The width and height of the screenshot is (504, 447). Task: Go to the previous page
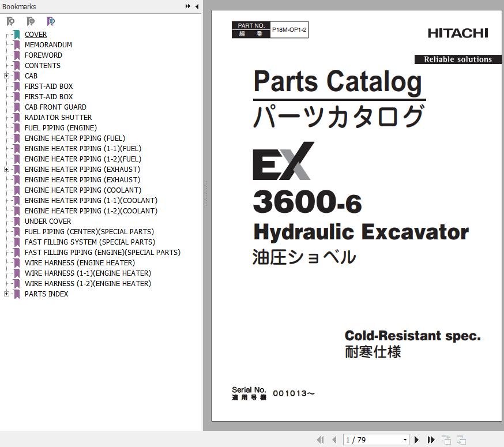(x=334, y=440)
